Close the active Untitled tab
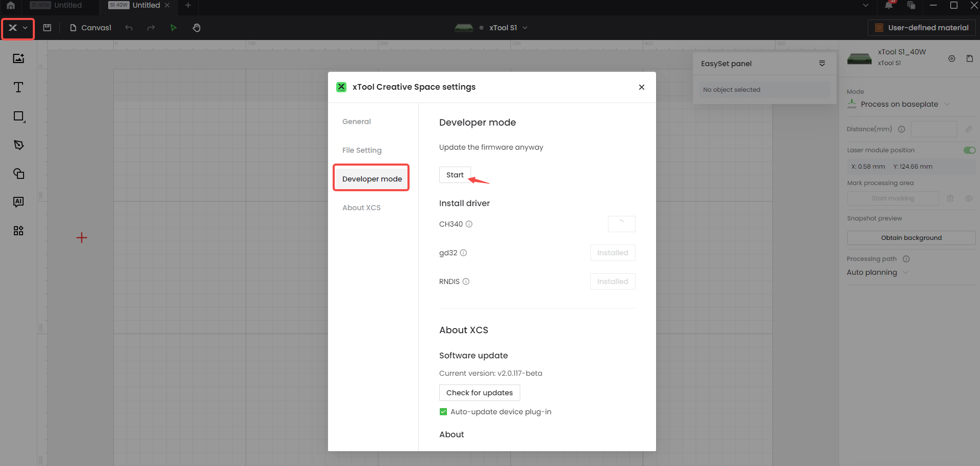 click(167, 5)
